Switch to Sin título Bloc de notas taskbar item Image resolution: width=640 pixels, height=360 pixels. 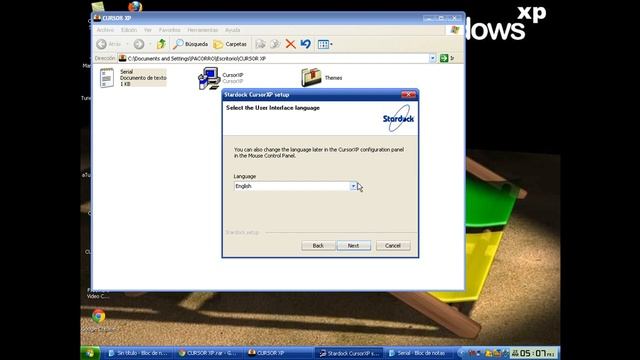click(138, 353)
